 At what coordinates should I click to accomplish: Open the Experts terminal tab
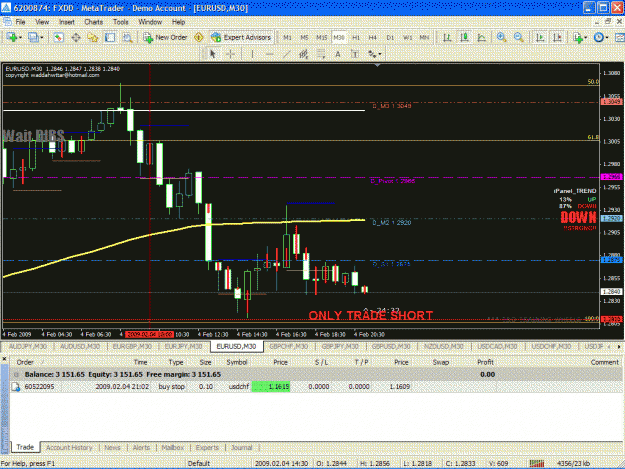click(x=207, y=447)
